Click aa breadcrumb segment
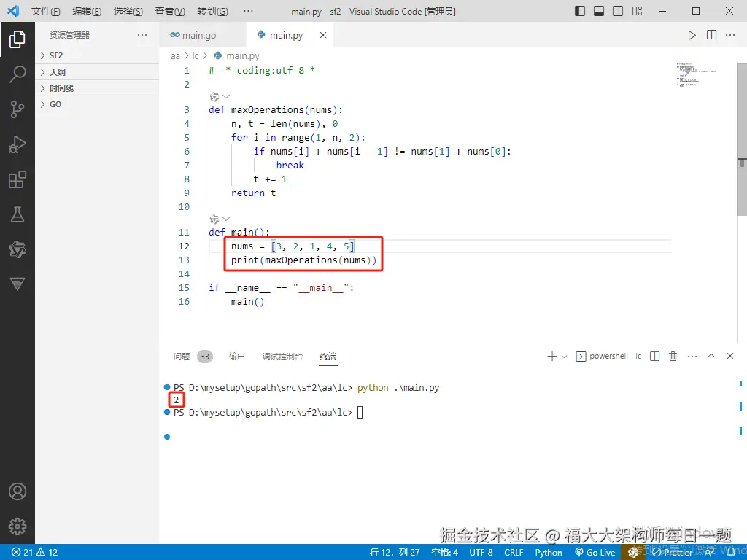The height and width of the screenshot is (560, 747). [x=175, y=55]
